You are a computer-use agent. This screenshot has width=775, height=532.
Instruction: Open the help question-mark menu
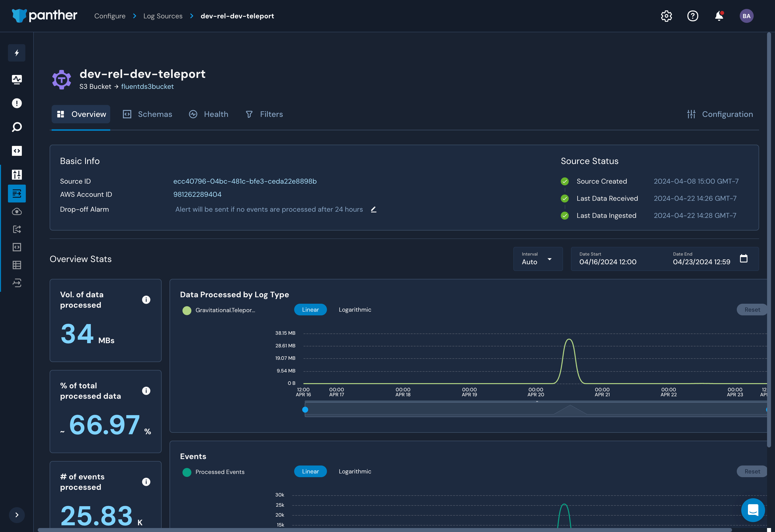click(x=692, y=16)
